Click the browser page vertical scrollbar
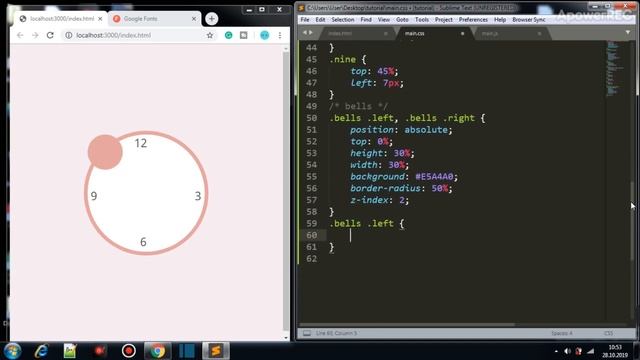Viewport: 640px width, 360px height. click(286, 190)
